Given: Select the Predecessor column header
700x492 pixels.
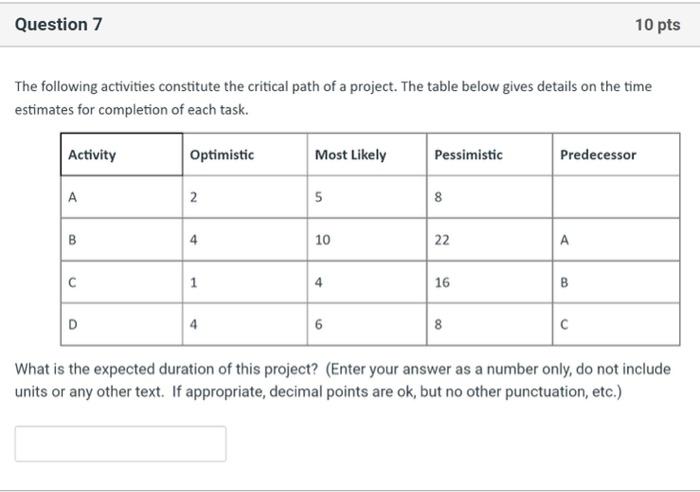Looking at the screenshot, I should tap(597, 155).
